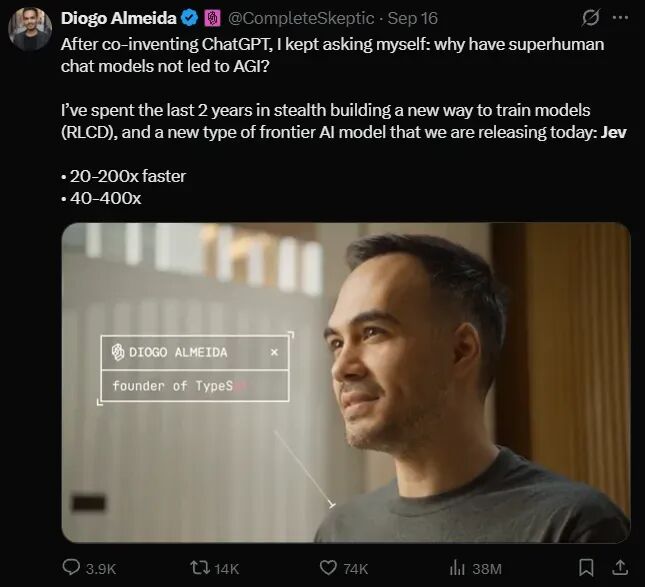The image size is (645, 587).
Task: Click the pink affiliate badge icon
Action: [x=212, y=19]
